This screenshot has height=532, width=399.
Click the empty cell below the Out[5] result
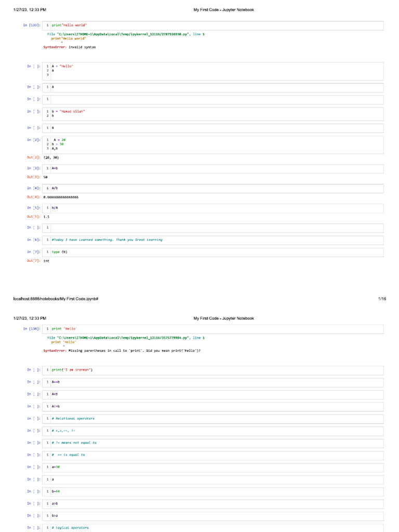pos(212,228)
